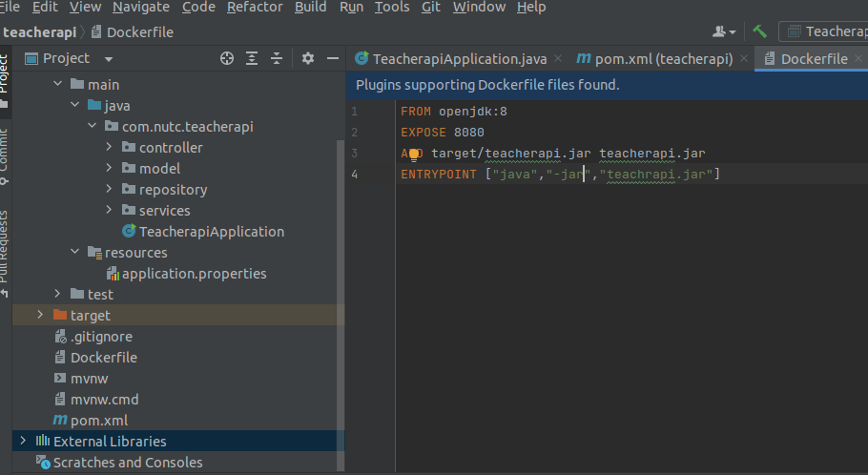This screenshot has width=868, height=475.
Task: Collapse the resources folder
Action: [74, 253]
